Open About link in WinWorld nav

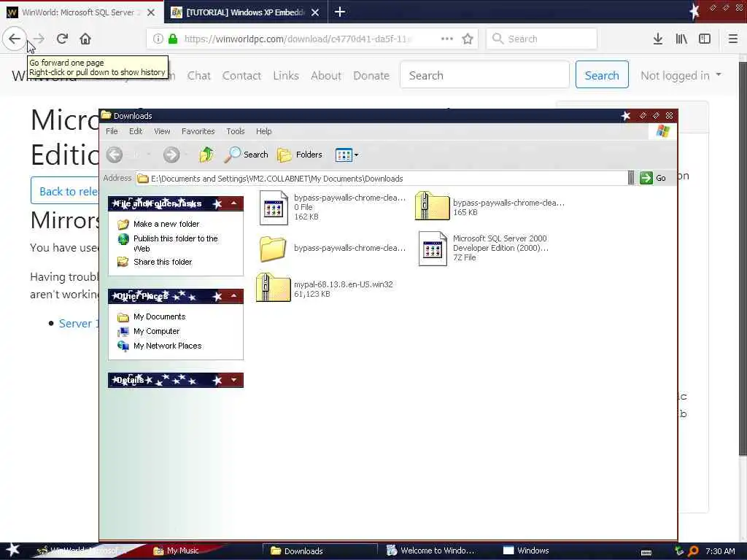pos(326,75)
